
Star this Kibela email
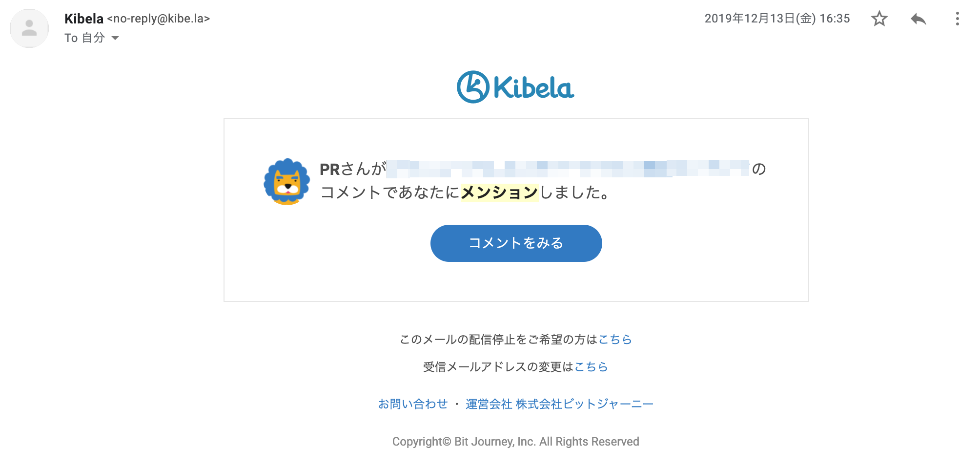[x=879, y=19]
